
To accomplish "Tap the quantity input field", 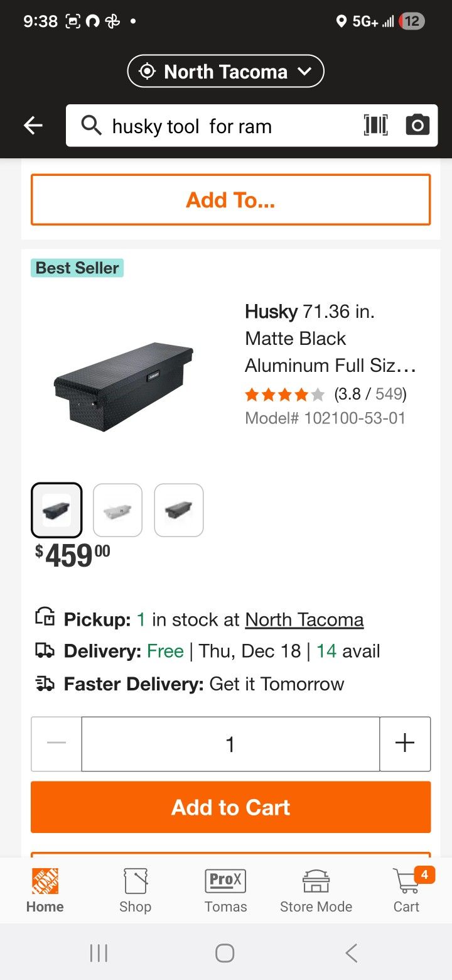I will 230,744.
